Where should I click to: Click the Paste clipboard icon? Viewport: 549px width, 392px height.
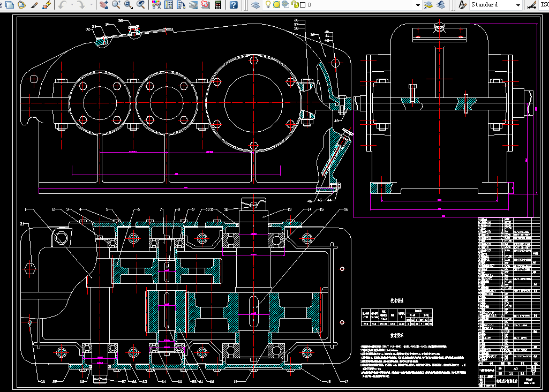[22, 4]
